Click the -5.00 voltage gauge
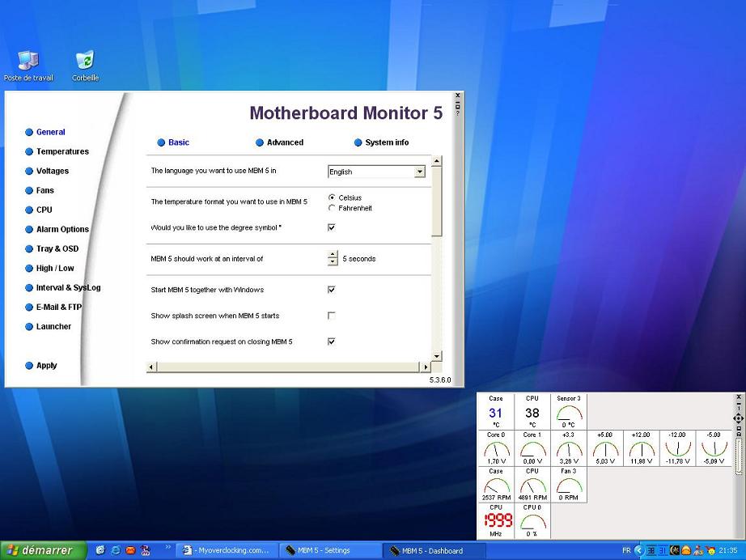The width and height of the screenshot is (746, 560). [x=714, y=448]
